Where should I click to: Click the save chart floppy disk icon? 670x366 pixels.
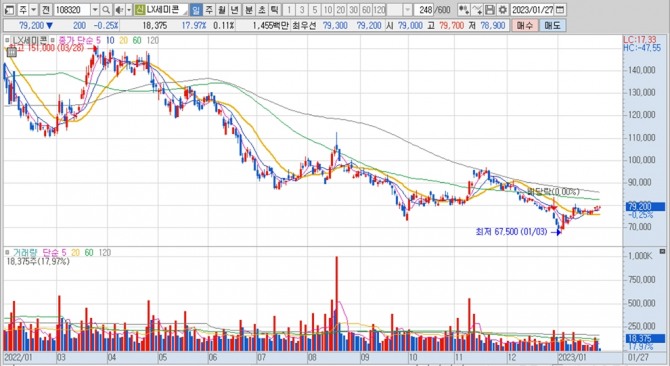(490, 10)
